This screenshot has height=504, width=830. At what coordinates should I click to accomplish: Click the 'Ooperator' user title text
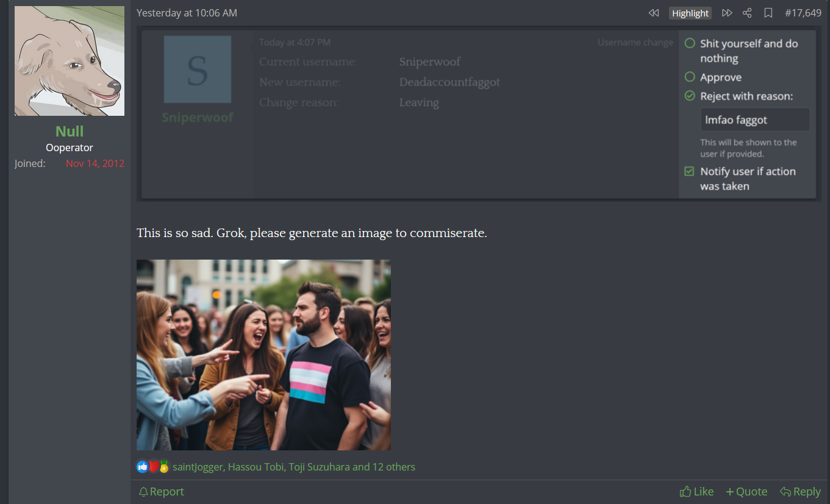pyautogui.click(x=70, y=147)
